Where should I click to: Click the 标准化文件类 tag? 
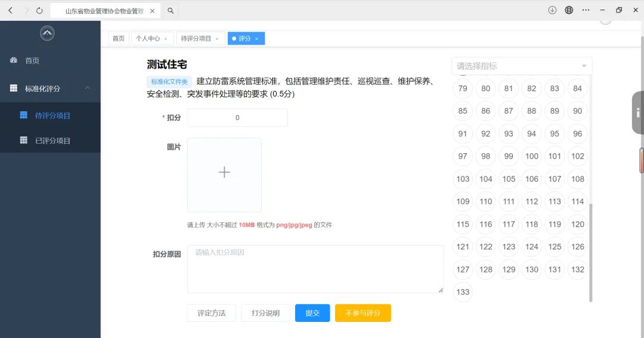pyautogui.click(x=169, y=81)
